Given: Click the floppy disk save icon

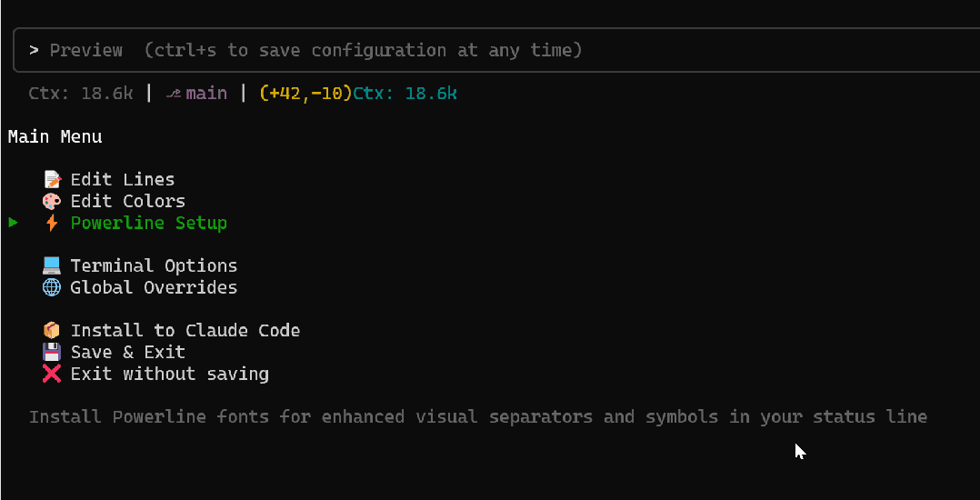Looking at the screenshot, I should pos(52,353).
